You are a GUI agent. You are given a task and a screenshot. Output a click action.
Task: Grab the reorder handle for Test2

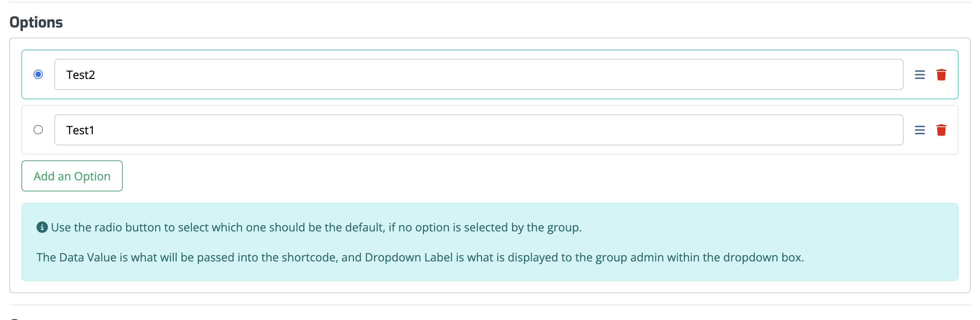[920, 75]
